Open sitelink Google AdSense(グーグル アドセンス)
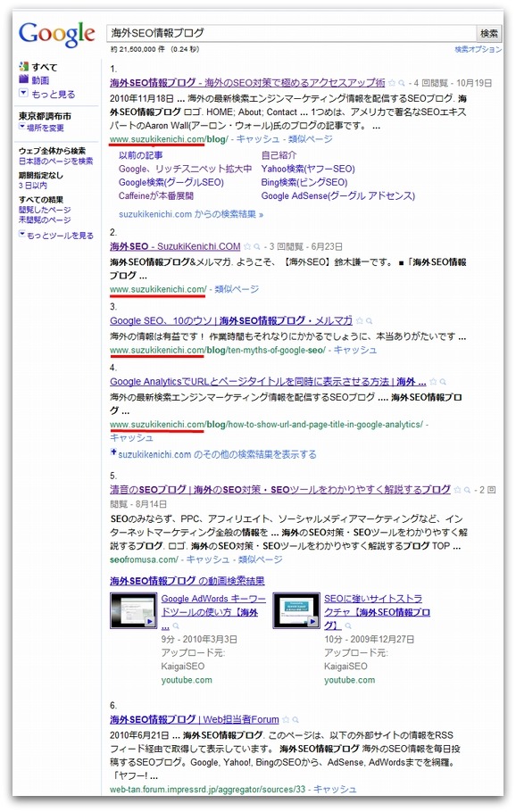This screenshot has width=516, height=812. pyautogui.click(x=337, y=195)
